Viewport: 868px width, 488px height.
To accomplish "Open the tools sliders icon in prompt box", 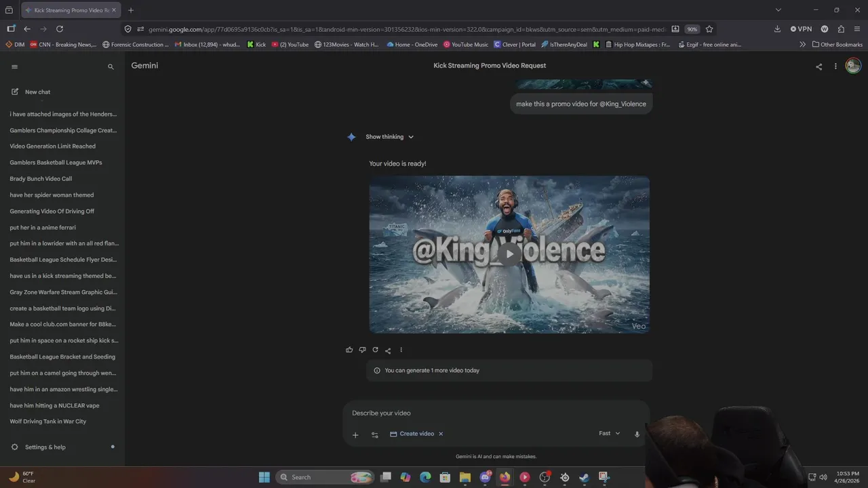I will [375, 434].
